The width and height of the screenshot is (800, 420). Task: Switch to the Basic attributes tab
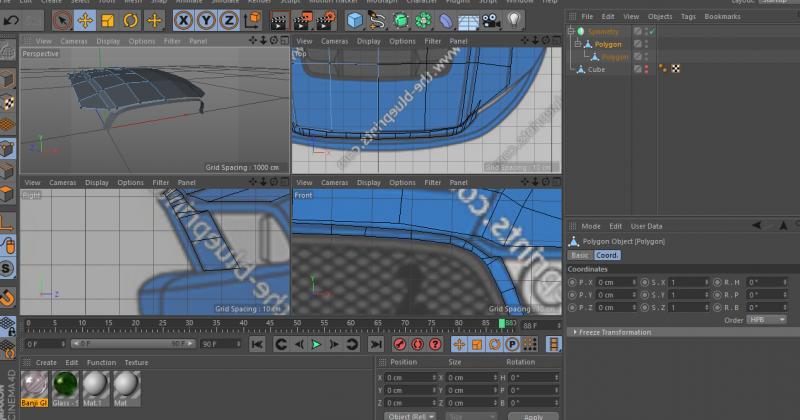pyautogui.click(x=580, y=255)
